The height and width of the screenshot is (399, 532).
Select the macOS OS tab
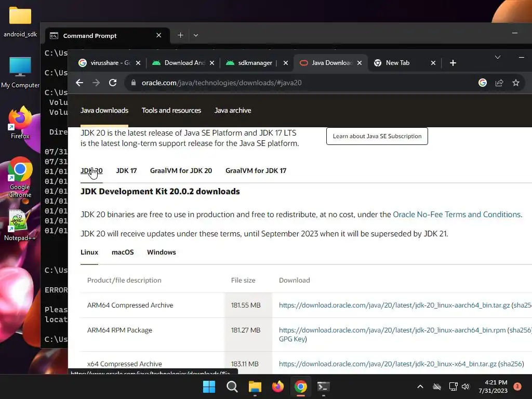(123, 252)
